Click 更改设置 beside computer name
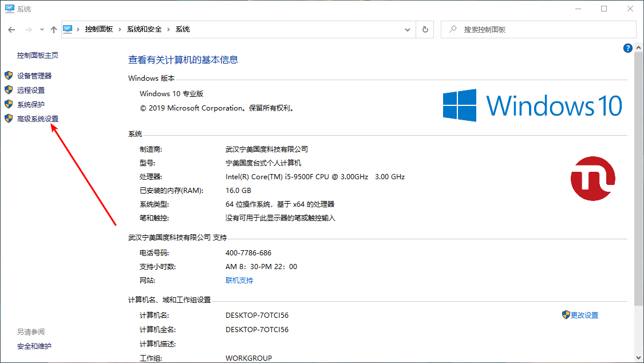This screenshot has height=363, width=644. 584,315
